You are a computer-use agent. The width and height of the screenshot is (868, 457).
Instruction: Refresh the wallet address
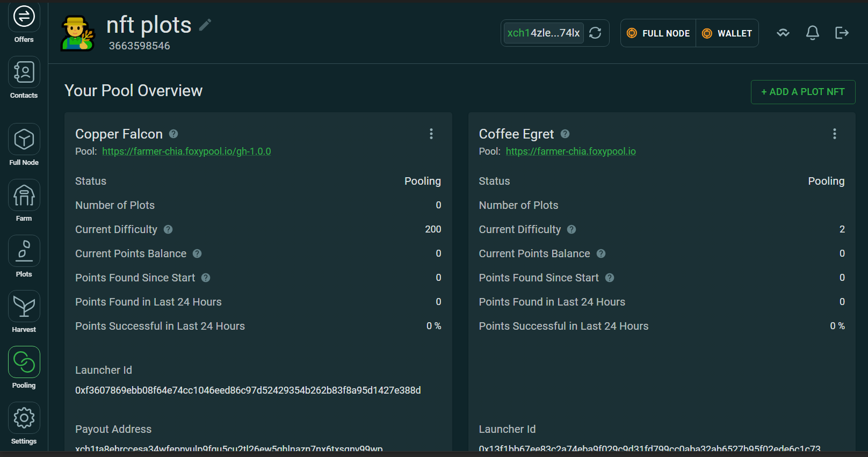[595, 33]
